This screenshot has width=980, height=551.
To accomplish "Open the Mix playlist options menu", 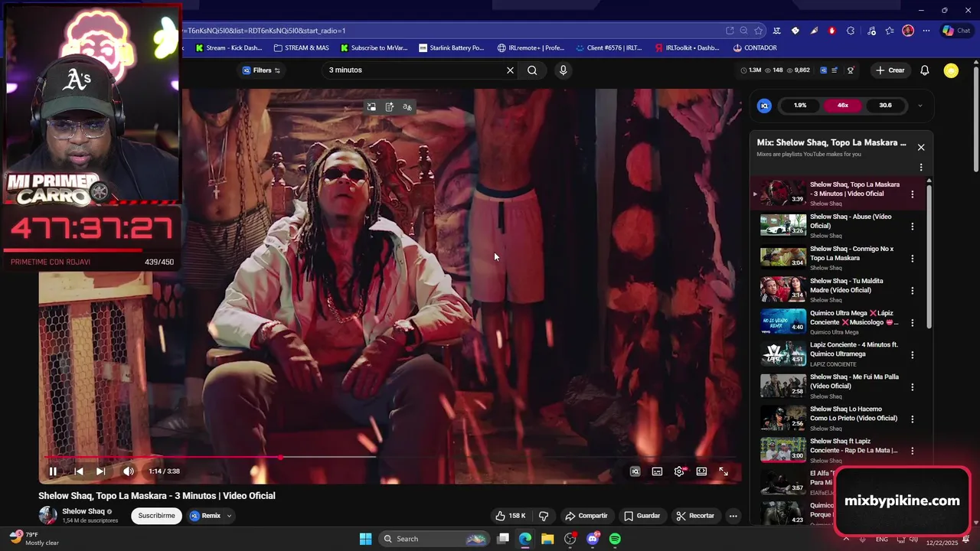I will (921, 167).
